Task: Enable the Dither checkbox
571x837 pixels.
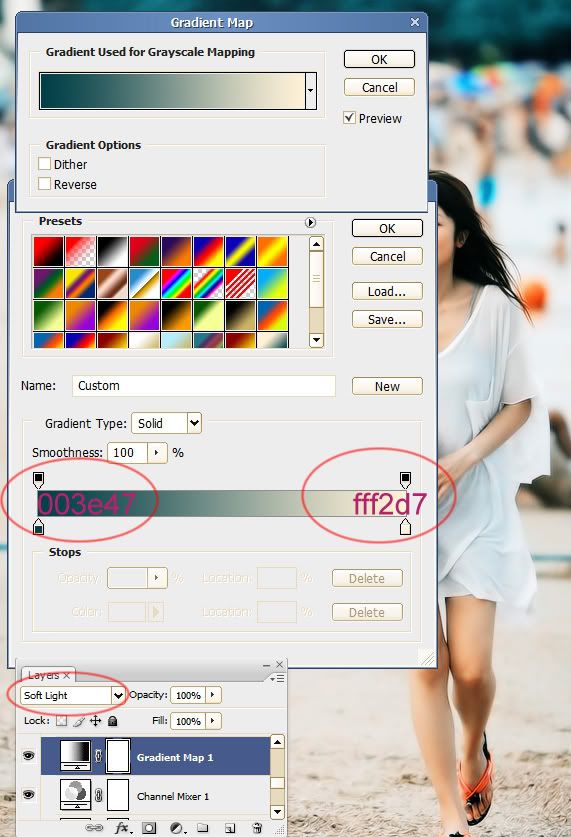Action: 45,163
